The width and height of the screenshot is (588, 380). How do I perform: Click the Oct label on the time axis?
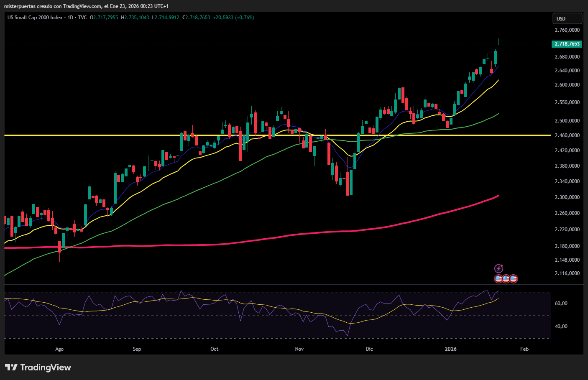point(214,349)
